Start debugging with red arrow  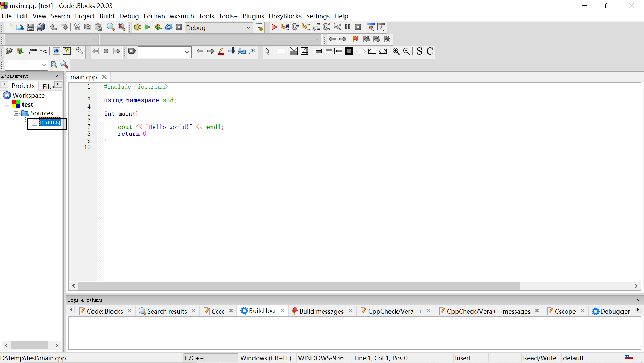tap(274, 27)
